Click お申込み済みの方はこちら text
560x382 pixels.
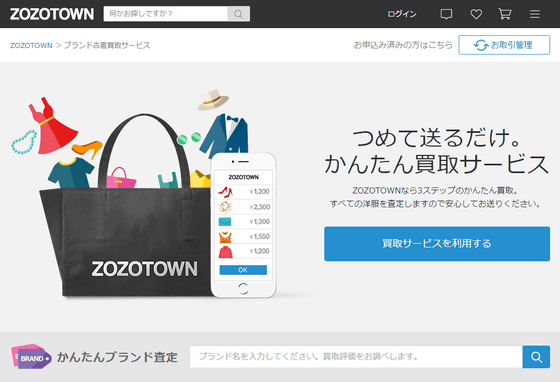403,45
